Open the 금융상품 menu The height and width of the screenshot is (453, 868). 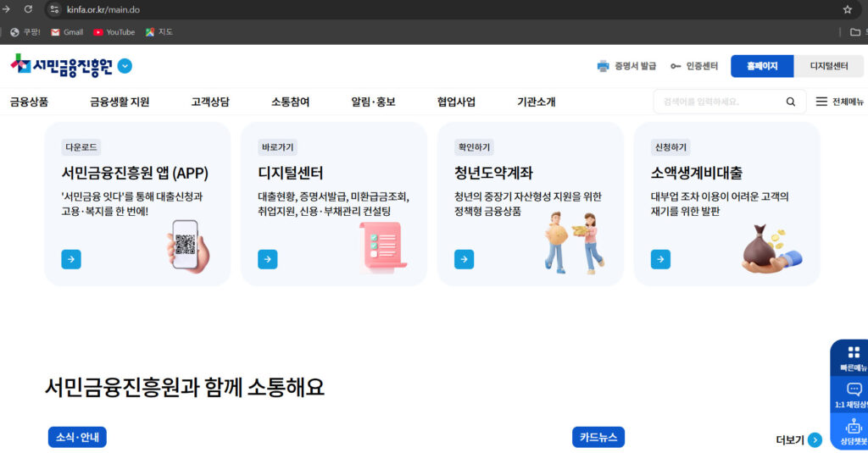(x=30, y=102)
